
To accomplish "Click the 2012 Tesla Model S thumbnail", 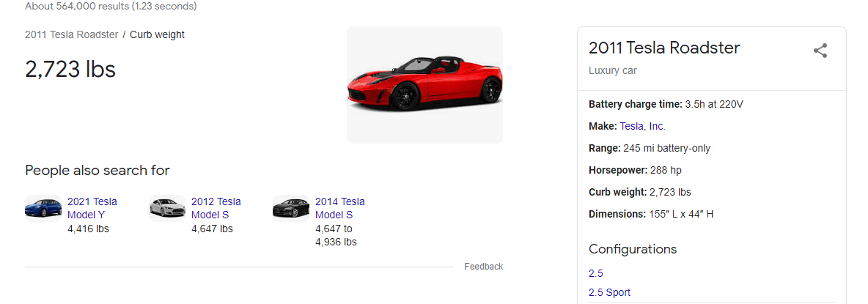I will (x=167, y=208).
